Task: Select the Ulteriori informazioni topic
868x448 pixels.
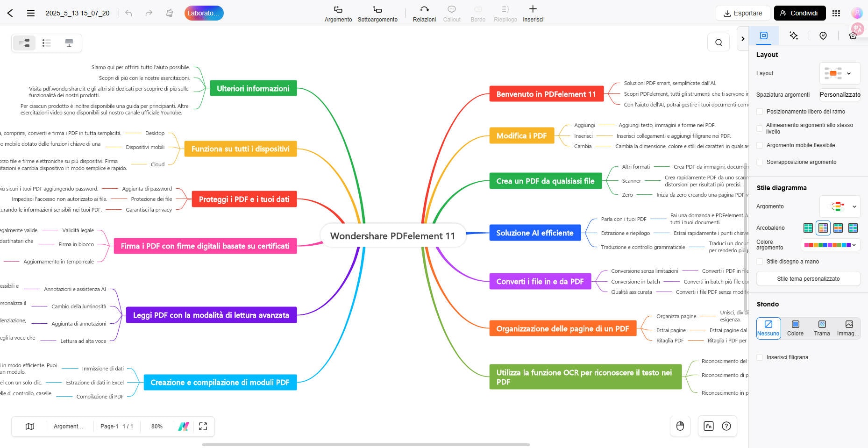Action: [x=253, y=88]
